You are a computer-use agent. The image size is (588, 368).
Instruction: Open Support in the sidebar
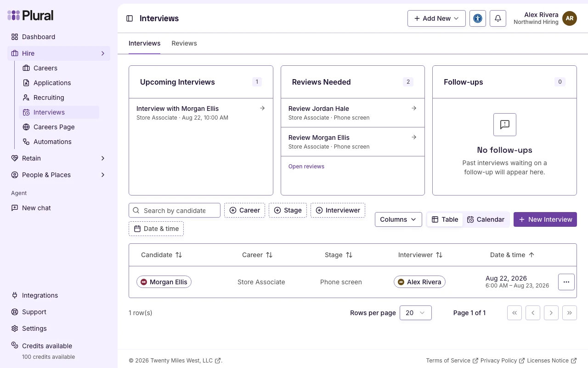59,312
